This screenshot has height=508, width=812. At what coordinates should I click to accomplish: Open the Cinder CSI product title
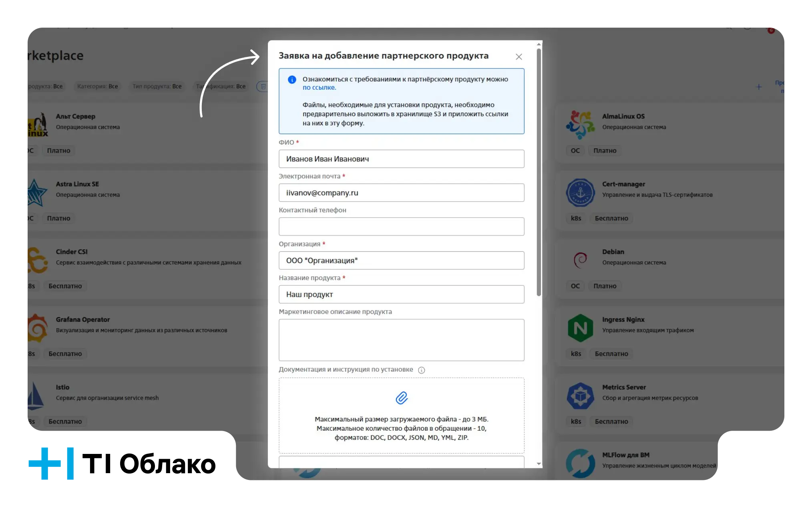tap(72, 252)
